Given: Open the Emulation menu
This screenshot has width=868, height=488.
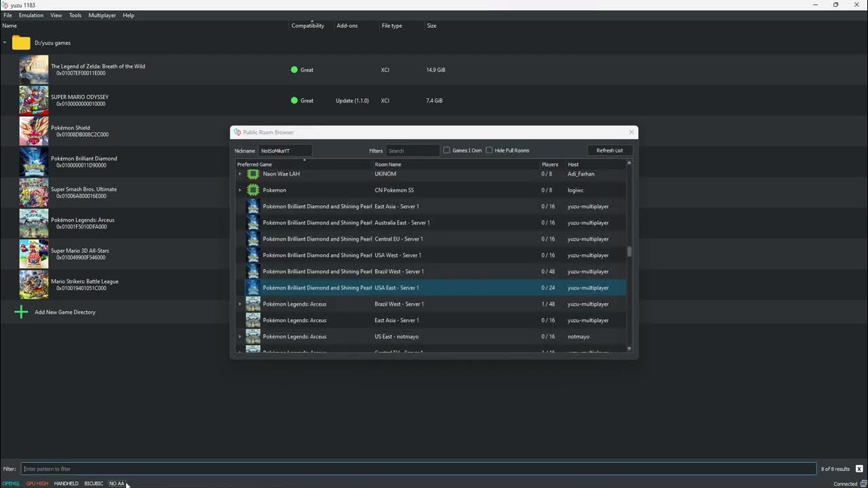Looking at the screenshot, I should [x=31, y=15].
